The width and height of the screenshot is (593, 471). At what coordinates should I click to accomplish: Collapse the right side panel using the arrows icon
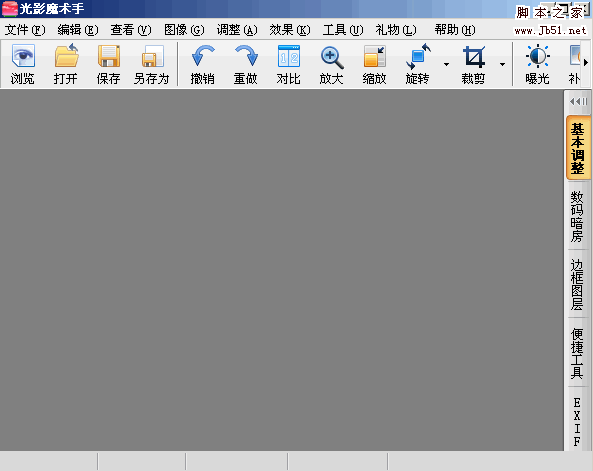[578, 101]
